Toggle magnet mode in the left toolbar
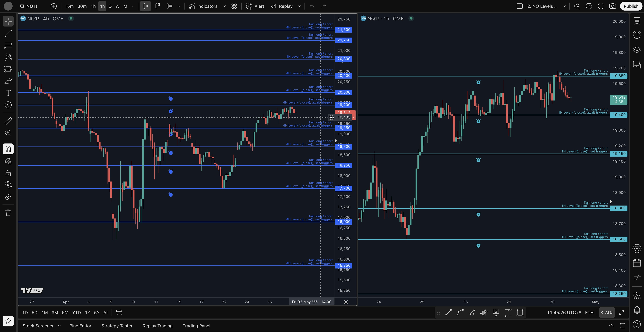 click(x=8, y=149)
